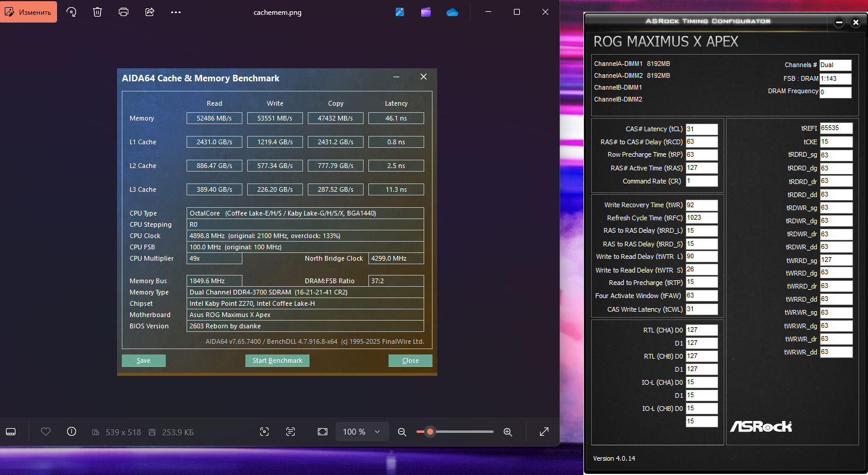Focus the Row Precharge Time (tRP) field

click(702, 155)
